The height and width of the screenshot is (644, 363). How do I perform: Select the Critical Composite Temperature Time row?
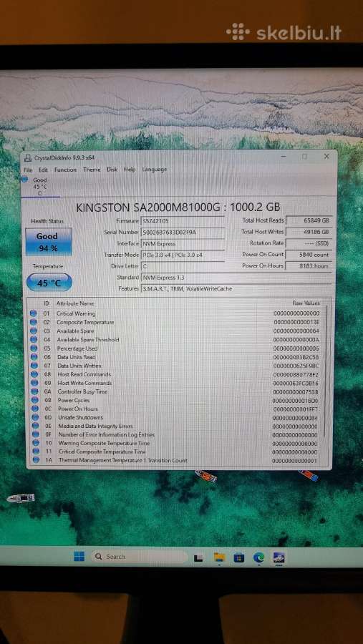tap(177, 452)
